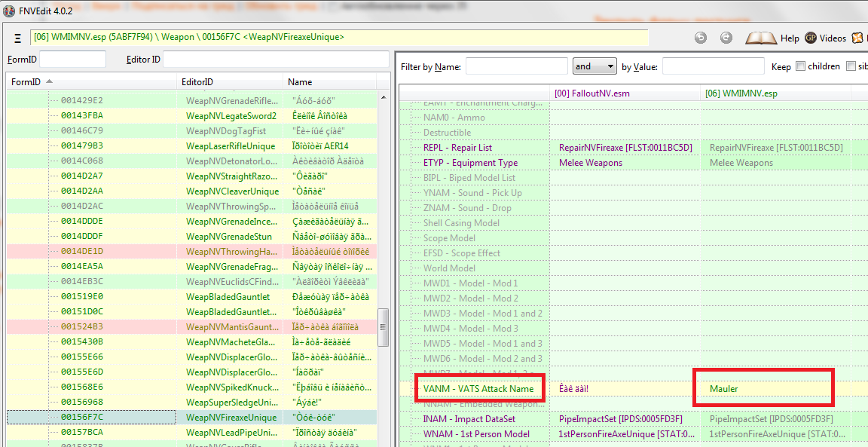The image size is (868, 447).
Task: Select the [06] WMIMNV.esp column header
Action: tap(741, 93)
